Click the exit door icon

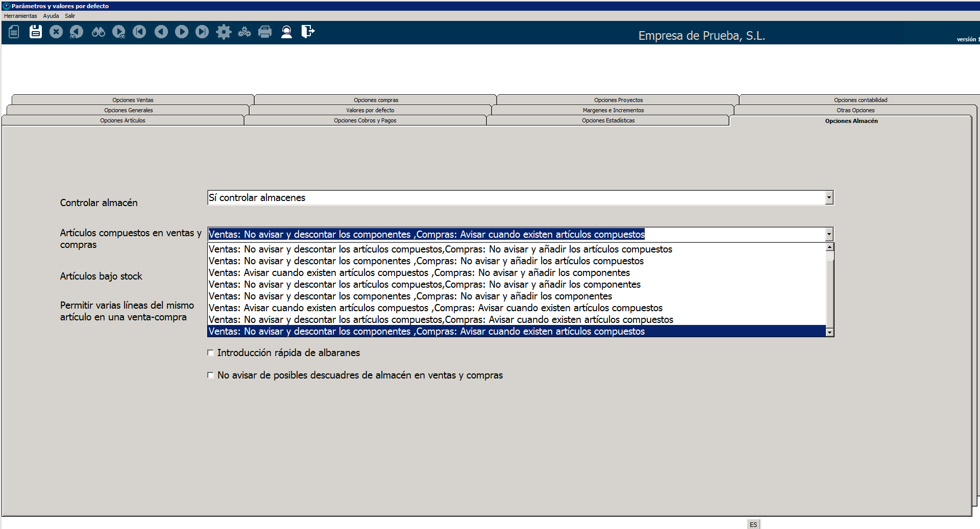[x=308, y=32]
